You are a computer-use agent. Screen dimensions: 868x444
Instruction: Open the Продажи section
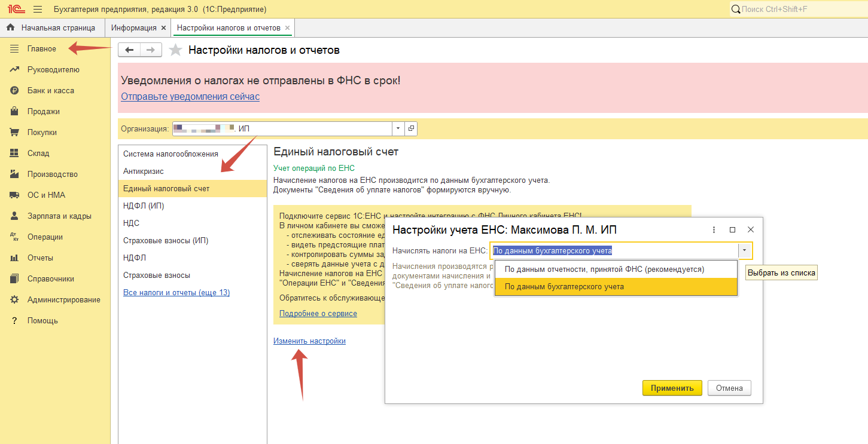click(55, 111)
